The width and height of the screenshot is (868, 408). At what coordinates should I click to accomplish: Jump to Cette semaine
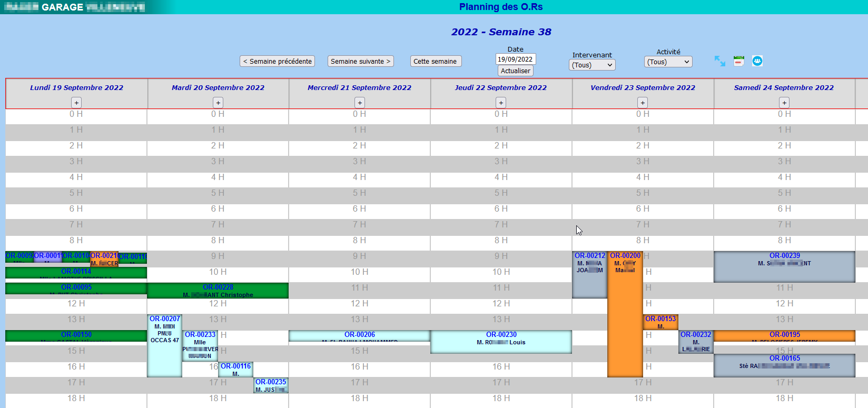435,61
